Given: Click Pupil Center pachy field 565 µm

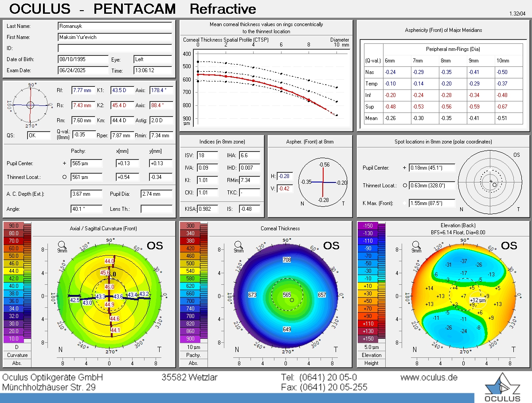Looking at the screenshot, I should point(86,163).
